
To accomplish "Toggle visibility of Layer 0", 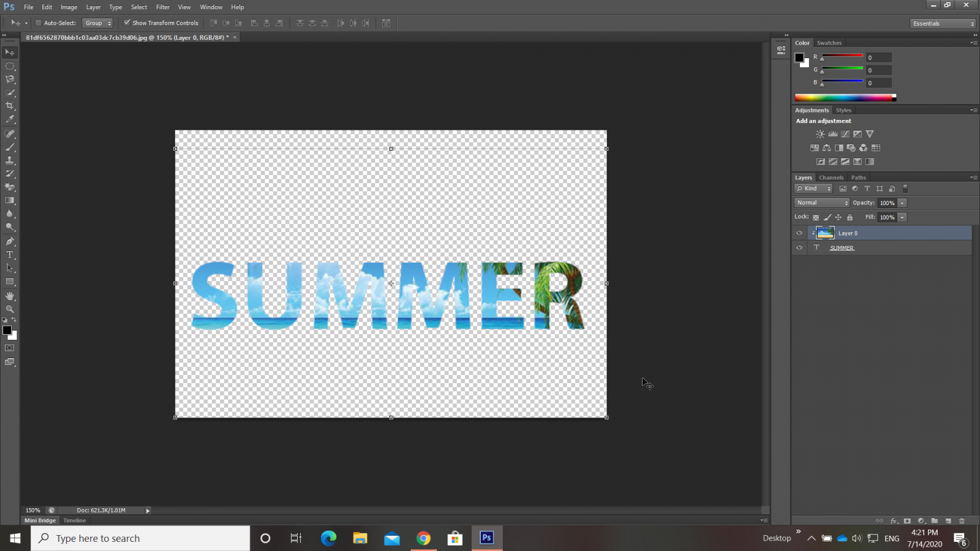I will click(x=799, y=233).
